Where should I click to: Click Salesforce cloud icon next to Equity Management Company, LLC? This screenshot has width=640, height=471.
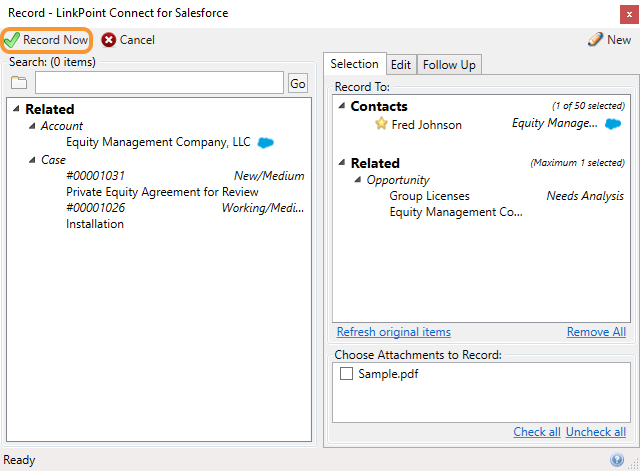(x=266, y=143)
